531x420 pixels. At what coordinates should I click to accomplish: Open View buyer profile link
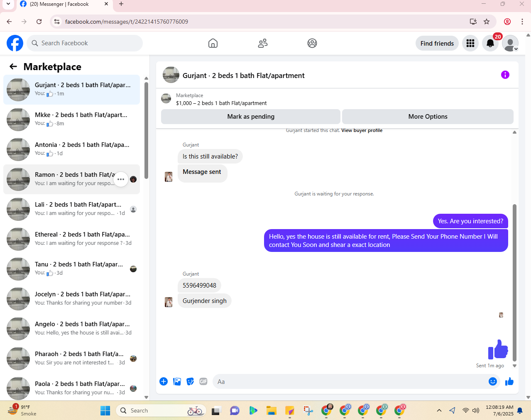pyautogui.click(x=362, y=130)
